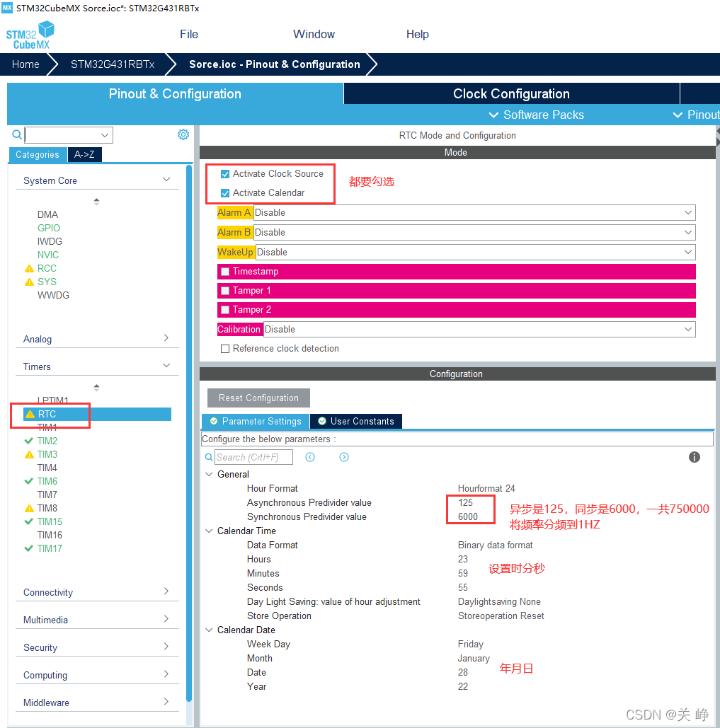Enable the Tamper 2 checkbox
The width and height of the screenshot is (720, 728).
[x=225, y=310]
